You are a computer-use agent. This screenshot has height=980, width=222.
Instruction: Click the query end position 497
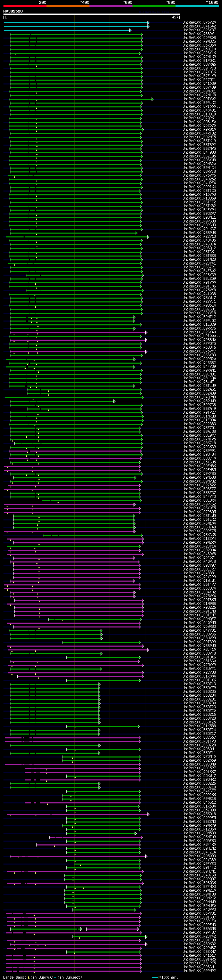pyautogui.click(x=175, y=17)
